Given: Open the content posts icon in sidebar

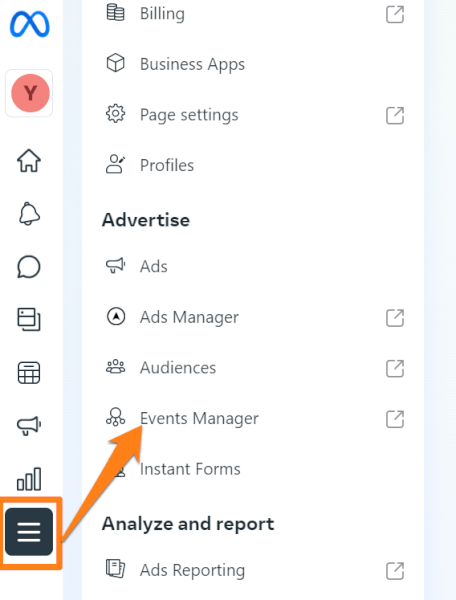Looking at the screenshot, I should click(29, 320).
